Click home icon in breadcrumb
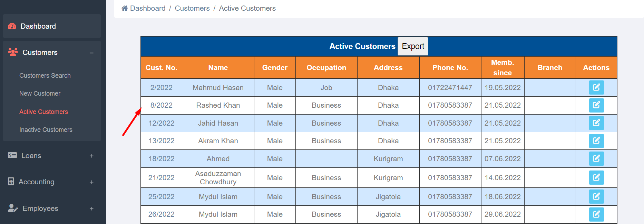The width and height of the screenshot is (644, 224). pos(125,8)
